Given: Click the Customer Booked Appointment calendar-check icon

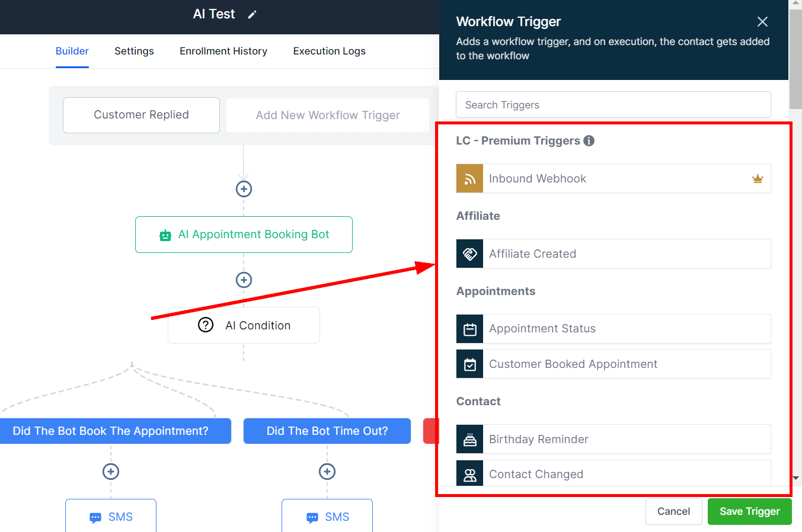Looking at the screenshot, I should pyautogui.click(x=469, y=364).
